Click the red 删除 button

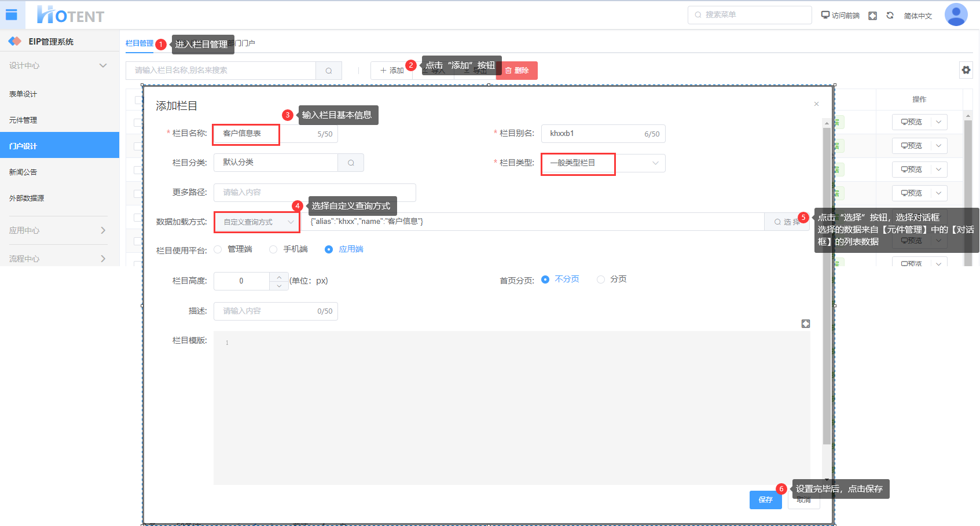(x=517, y=71)
